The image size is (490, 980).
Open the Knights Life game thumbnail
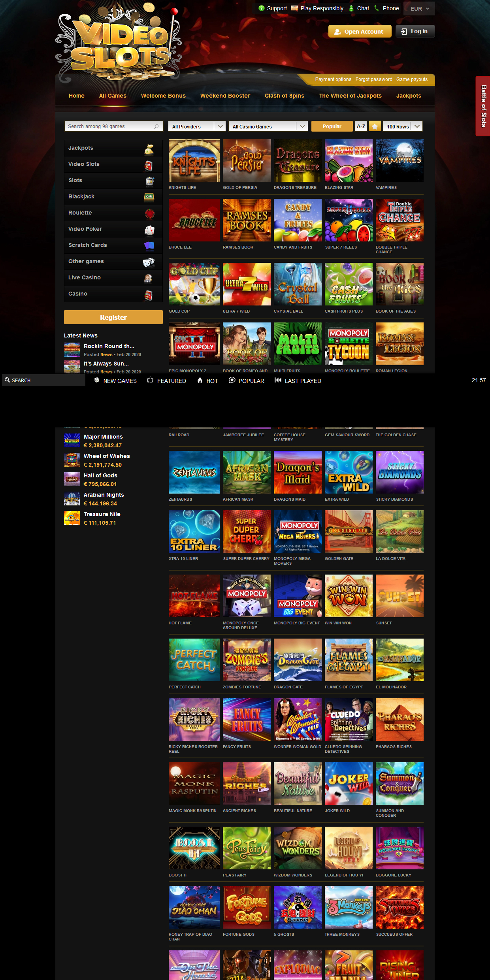coord(194,160)
